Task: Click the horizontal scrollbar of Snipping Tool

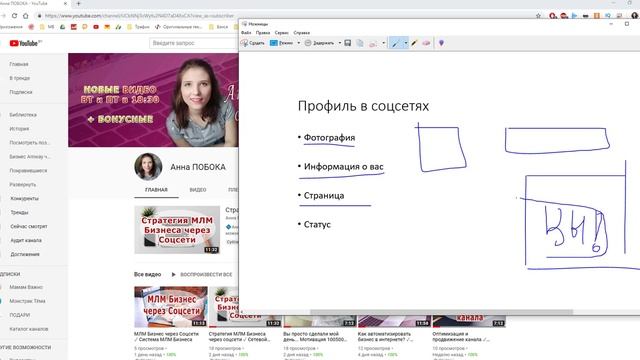Action: click(441, 312)
